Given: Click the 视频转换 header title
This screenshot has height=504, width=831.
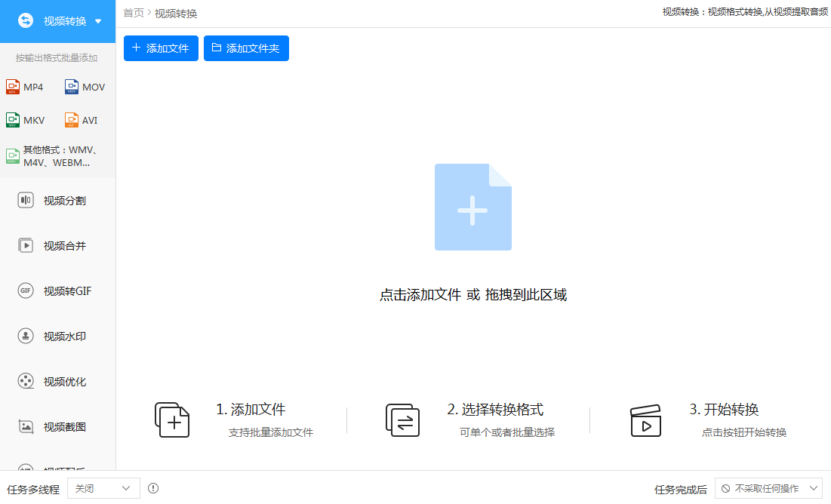Looking at the screenshot, I should [x=65, y=21].
